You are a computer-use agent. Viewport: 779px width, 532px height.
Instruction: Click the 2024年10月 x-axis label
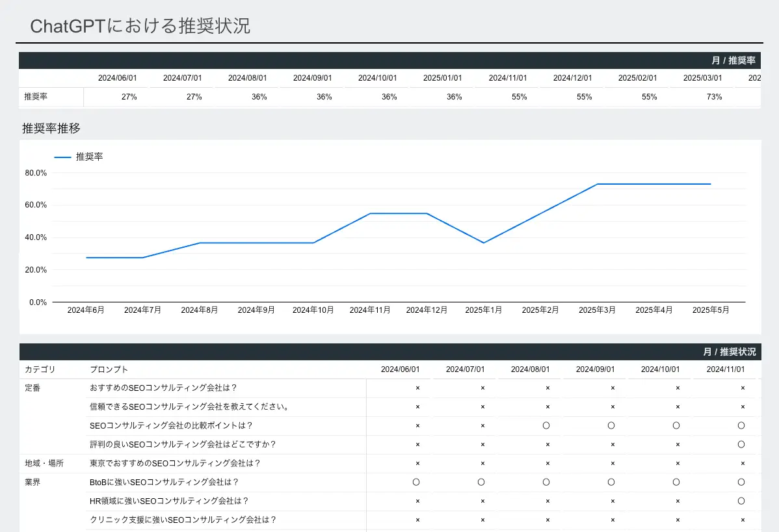click(313, 310)
